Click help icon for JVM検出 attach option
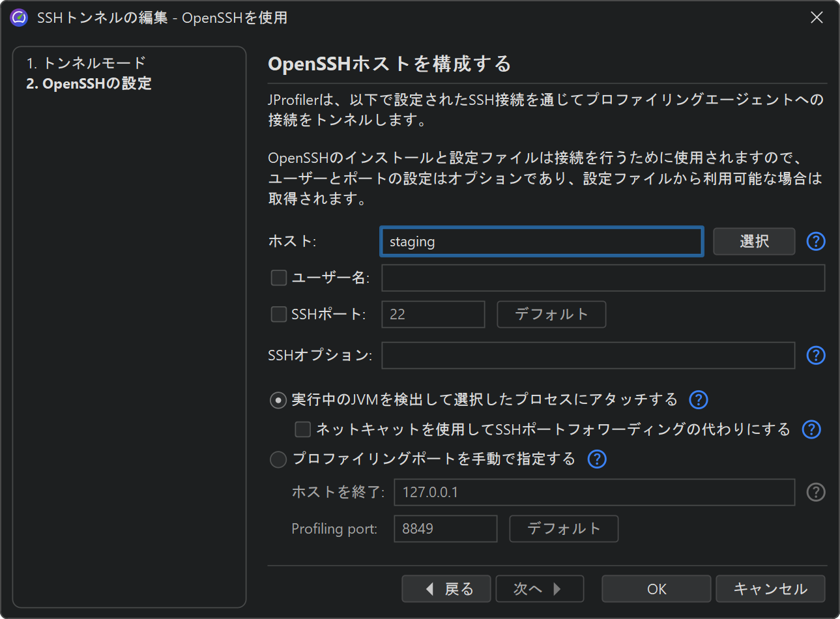The height and width of the screenshot is (619, 840). (699, 399)
